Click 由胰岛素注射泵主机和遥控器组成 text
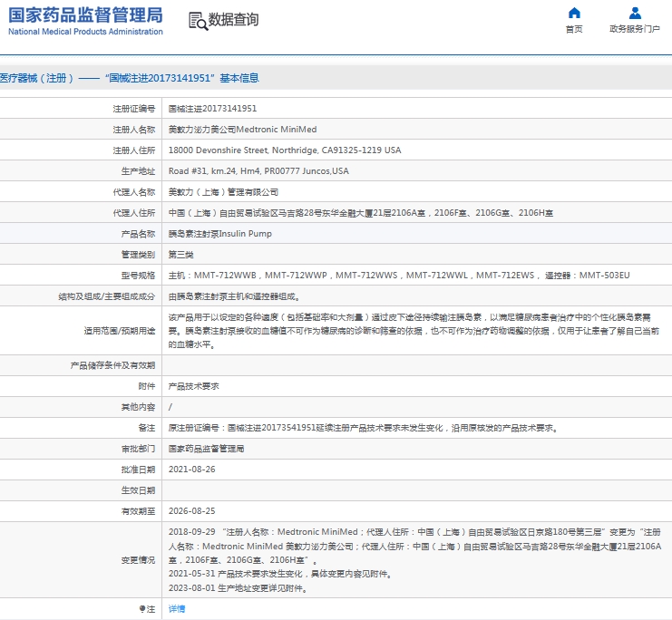 point(234,296)
